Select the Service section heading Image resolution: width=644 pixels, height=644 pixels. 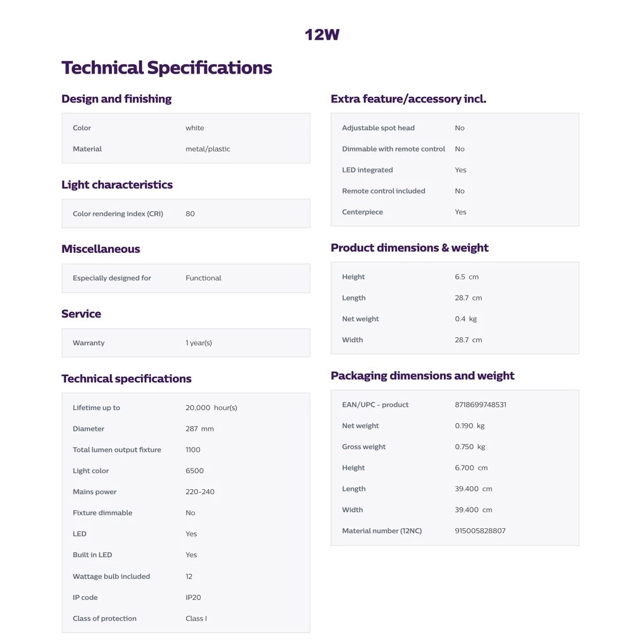pos(81,314)
